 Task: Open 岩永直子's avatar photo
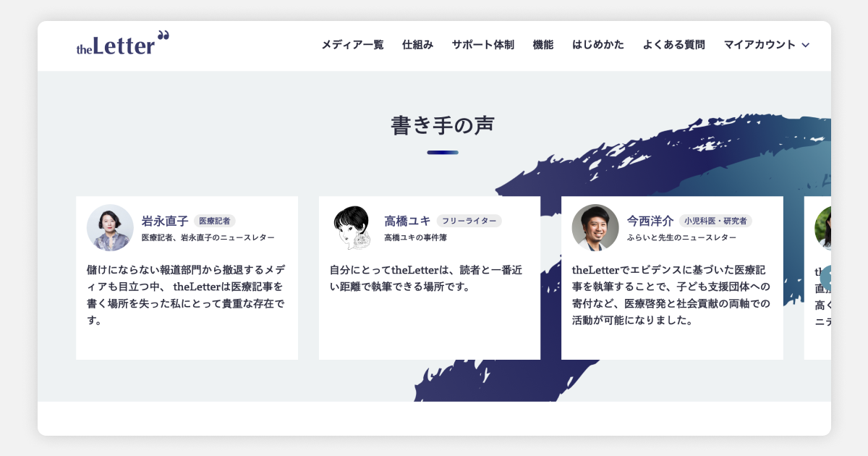pos(110,228)
